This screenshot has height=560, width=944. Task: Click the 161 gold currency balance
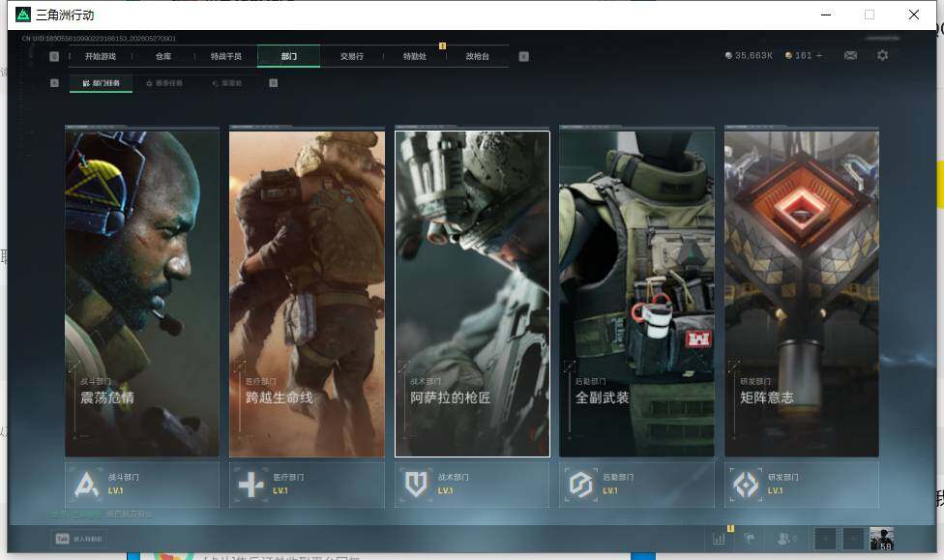click(798, 55)
